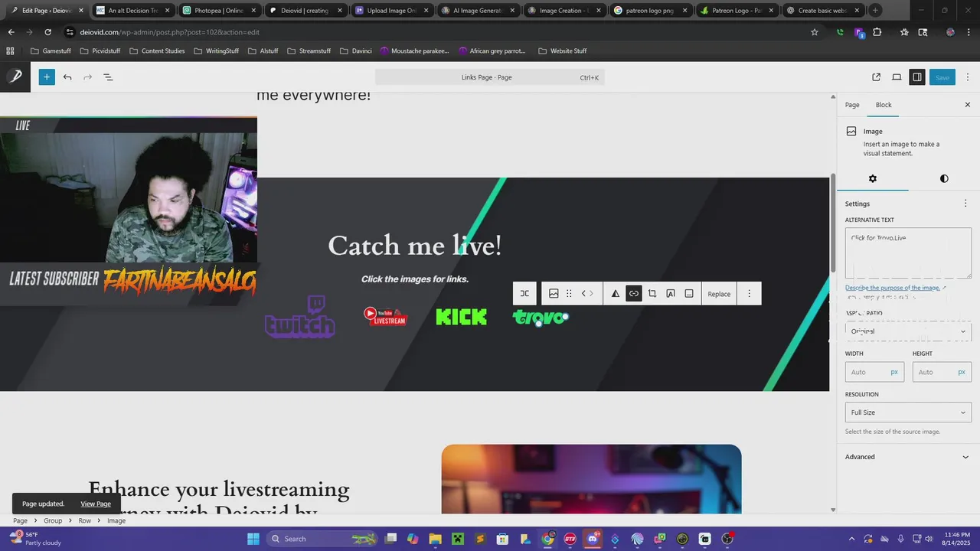Open the document overview list view

coord(108,77)
